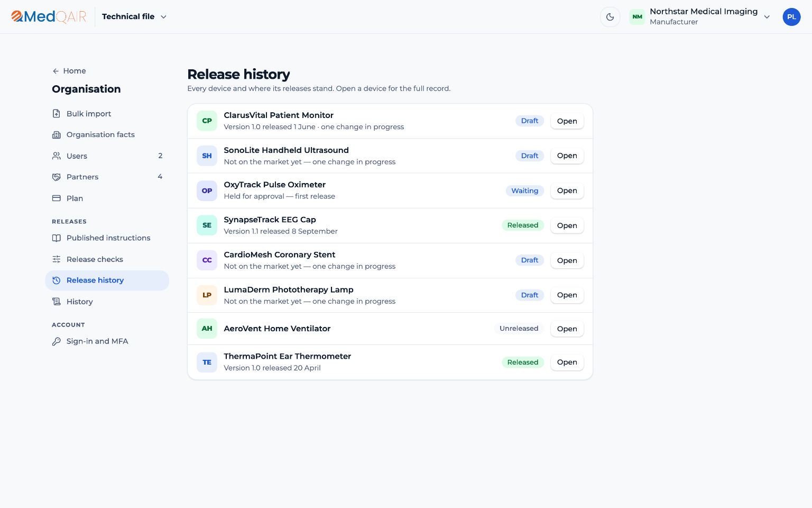Click the MedQAIR logo
Viewport: 812px width, 508px height.
(49, 17)
